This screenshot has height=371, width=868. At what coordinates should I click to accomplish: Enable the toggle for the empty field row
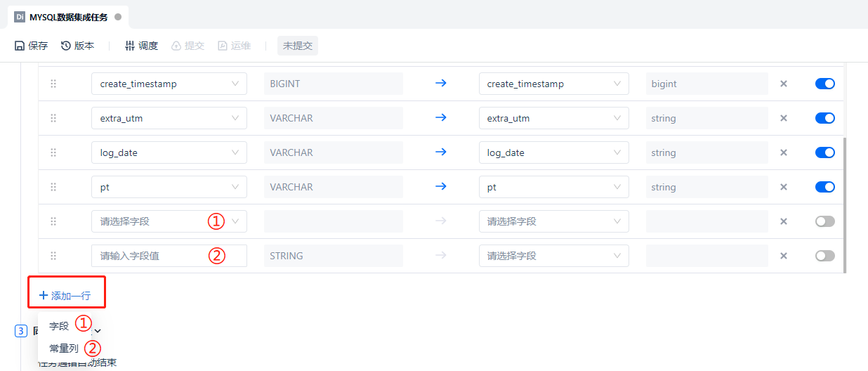click(824, 221)
